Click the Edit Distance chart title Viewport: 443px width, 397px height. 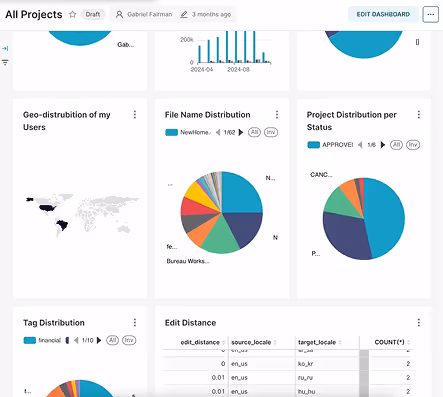(190, 323)
